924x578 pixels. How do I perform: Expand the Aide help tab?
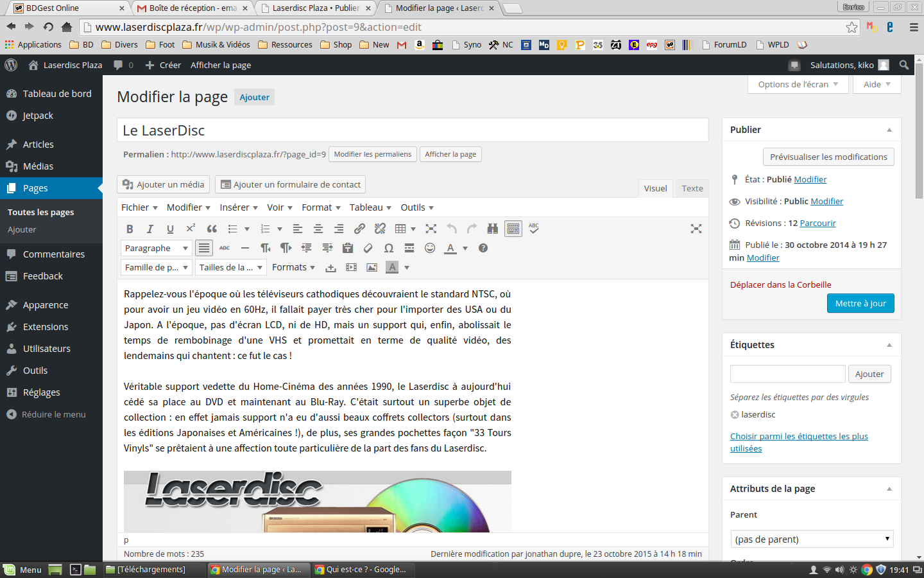877,84
